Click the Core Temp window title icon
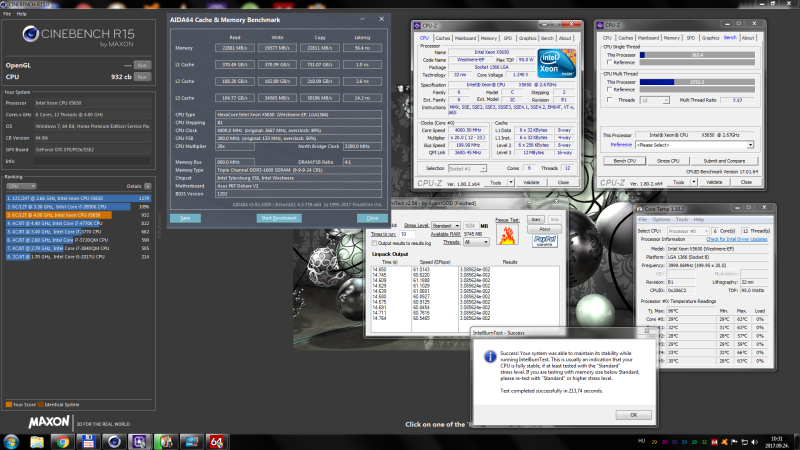This screenshot has height=450, width=800. (640, 209)
